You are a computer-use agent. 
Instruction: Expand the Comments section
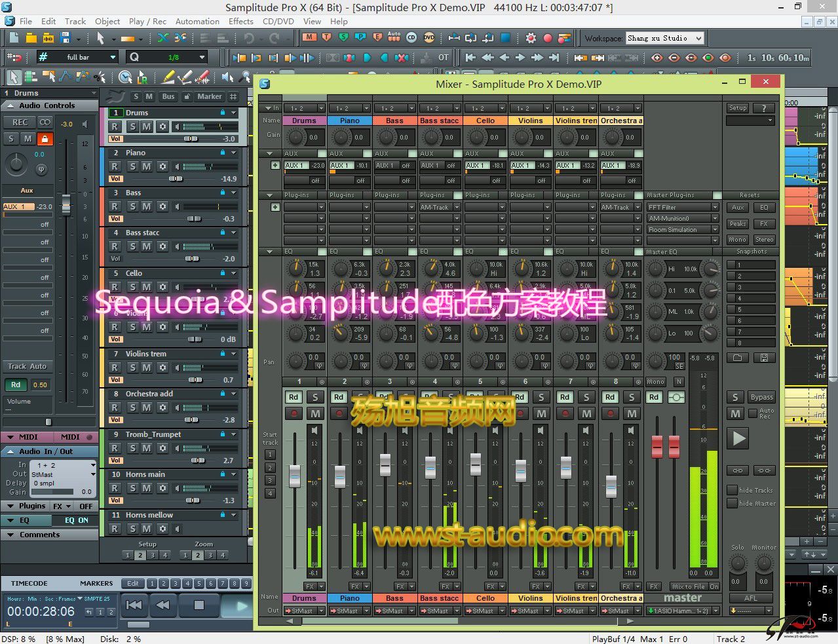click(x=11, y=535)
